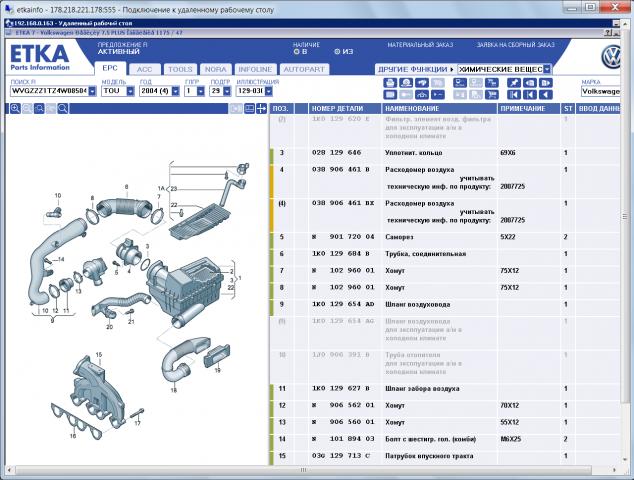Switch to the AUTOPART tab
This screenshot has height=480, width=634.
[304, 69]
